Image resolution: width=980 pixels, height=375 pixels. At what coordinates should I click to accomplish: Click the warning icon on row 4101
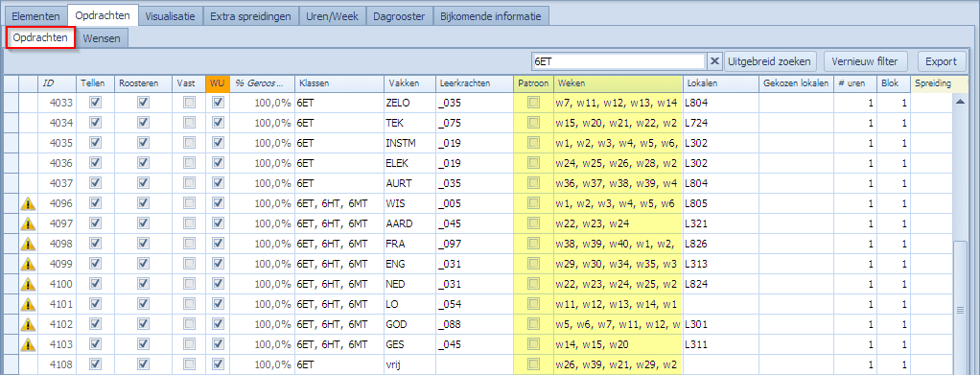(x=28, y=304)
